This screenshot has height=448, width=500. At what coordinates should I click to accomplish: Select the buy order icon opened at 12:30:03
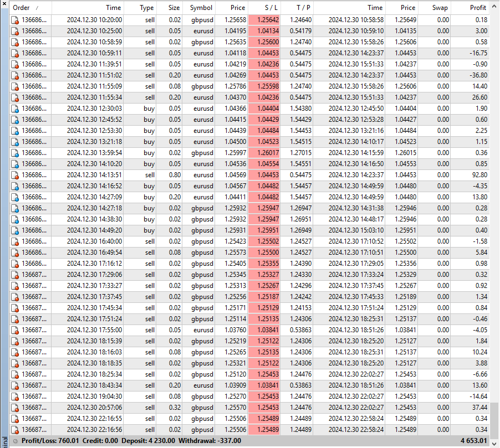(16, 109)
